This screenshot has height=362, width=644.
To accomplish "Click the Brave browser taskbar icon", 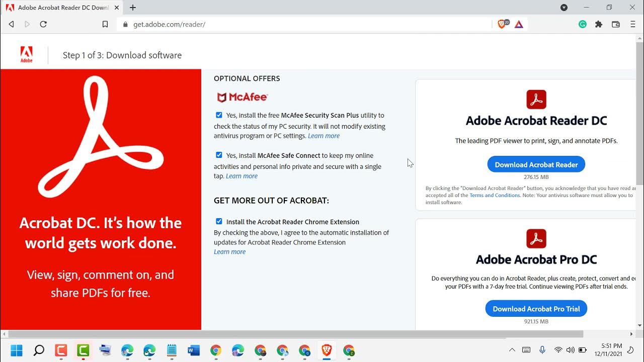I will (x=327, y=350).
